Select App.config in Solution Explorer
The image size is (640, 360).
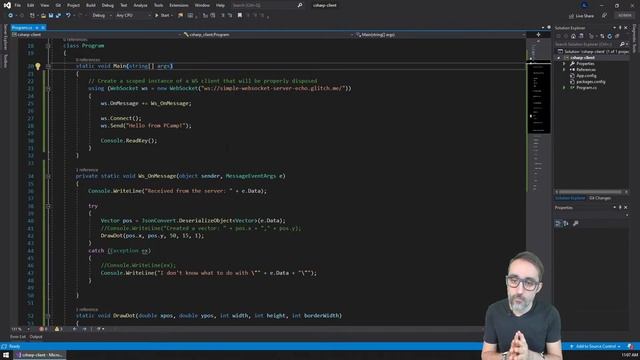pos(586,76)
